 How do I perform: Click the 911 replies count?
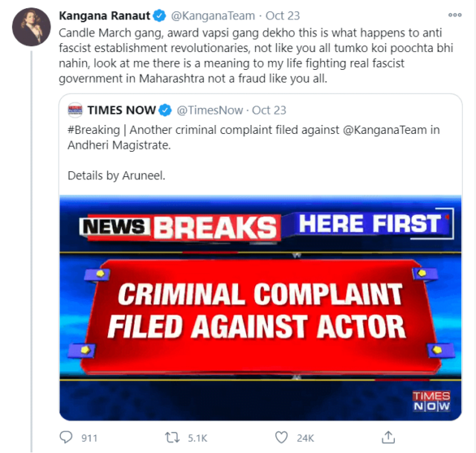pyautogui.click(x=89, y=438)
